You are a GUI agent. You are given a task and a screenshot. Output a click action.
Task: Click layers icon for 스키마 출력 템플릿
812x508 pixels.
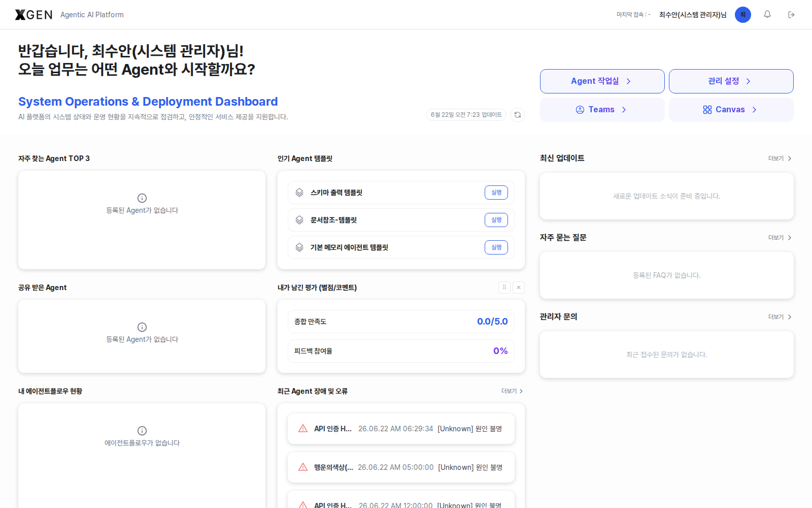pyautogui.click(x=299, y=193)
